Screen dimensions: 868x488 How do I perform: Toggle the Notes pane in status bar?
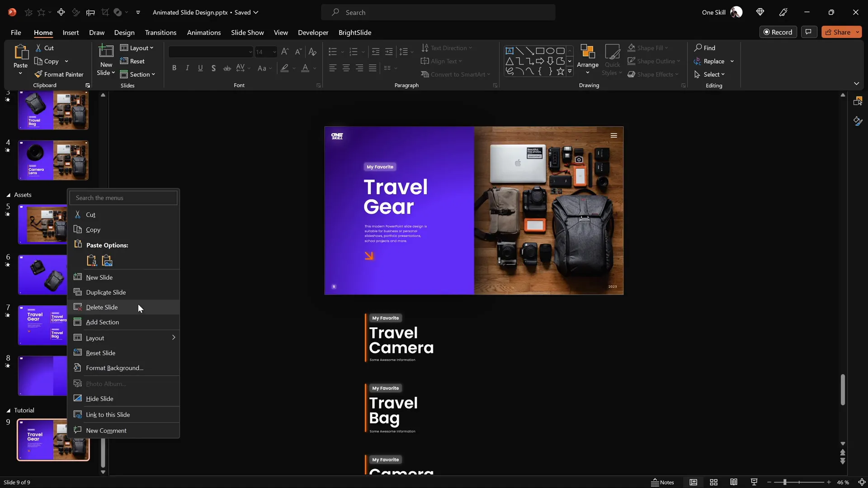pyautogui.click(x=662, y=482)
